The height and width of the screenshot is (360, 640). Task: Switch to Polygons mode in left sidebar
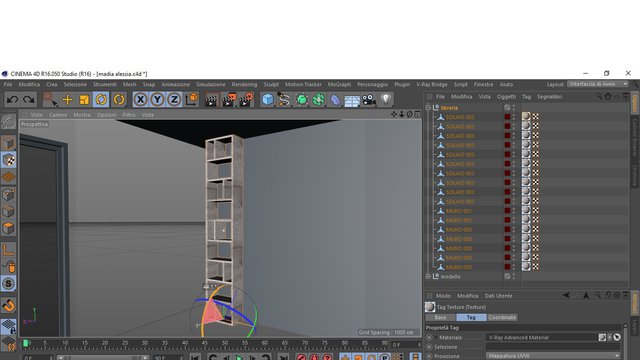[x=9, y=228]
